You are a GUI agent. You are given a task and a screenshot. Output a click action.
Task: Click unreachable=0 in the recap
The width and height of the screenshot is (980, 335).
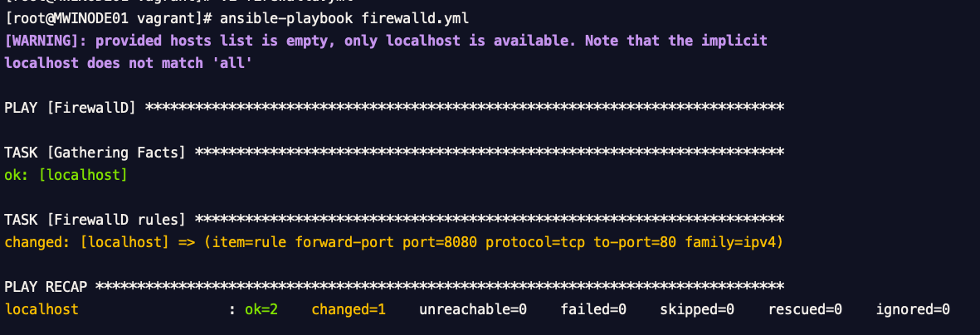[472, 308]
